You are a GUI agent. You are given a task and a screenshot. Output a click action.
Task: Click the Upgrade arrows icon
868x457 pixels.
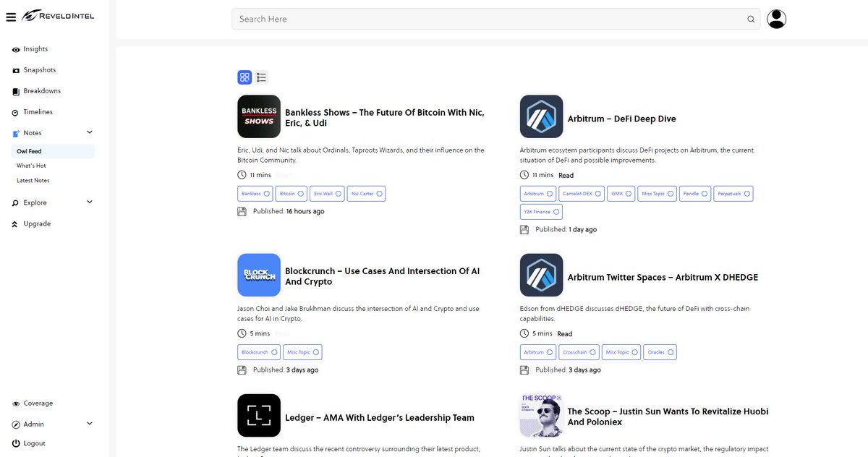(x=16, y=224)
